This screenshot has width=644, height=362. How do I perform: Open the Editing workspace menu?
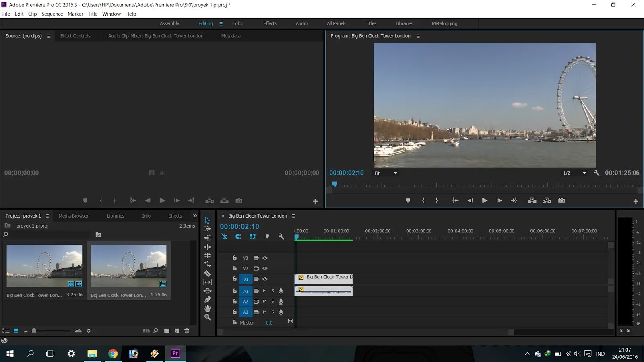pyautogui.click(x=221, y=24)
